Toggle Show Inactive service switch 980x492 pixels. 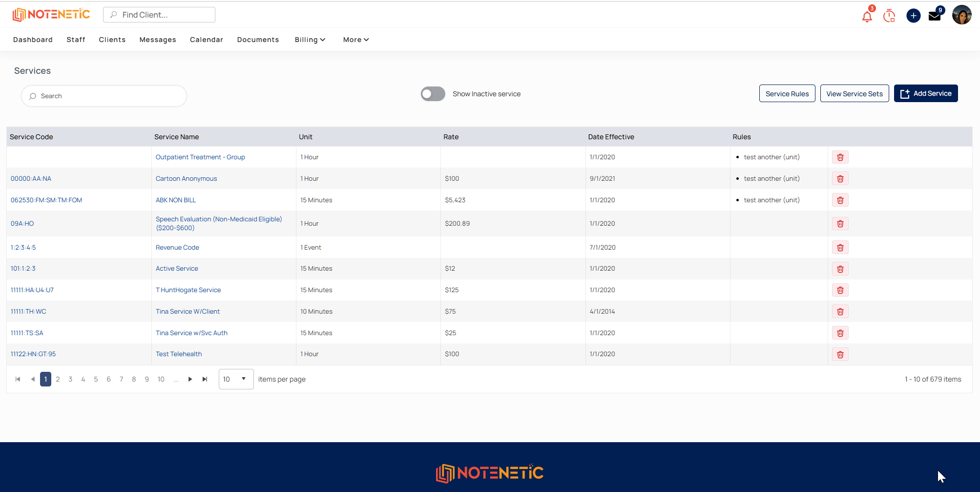point(433,94)
